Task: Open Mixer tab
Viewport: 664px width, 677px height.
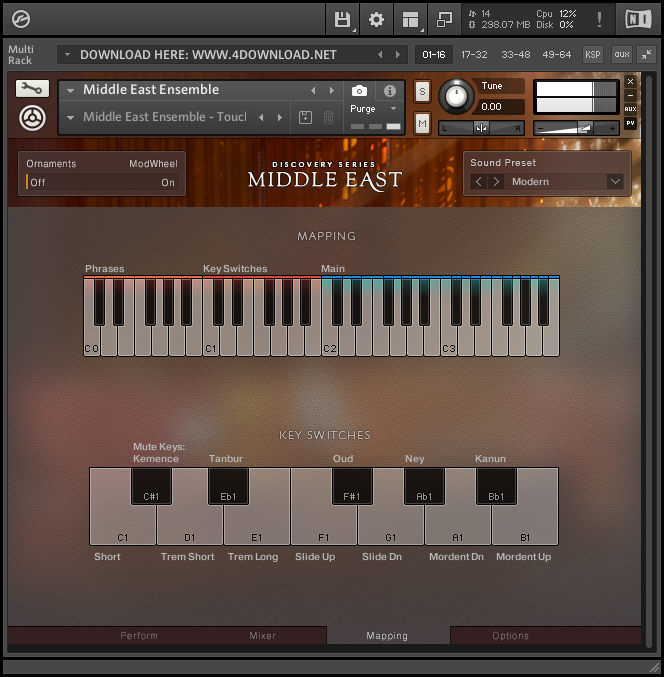Action: tap(262, 636)
